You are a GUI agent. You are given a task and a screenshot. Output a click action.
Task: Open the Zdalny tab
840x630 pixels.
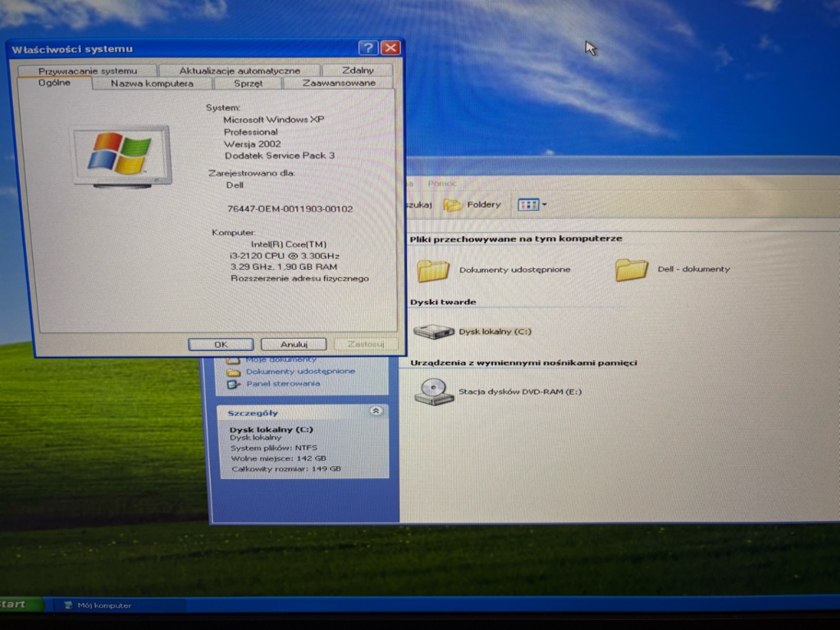click(358, 71)
